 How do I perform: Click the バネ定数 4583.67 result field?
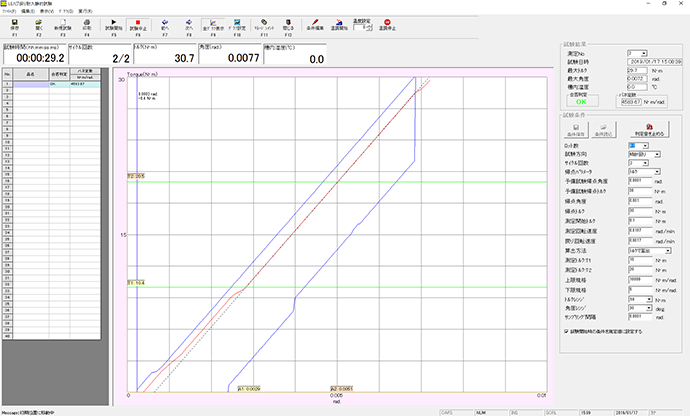click(x=631, y=102)
